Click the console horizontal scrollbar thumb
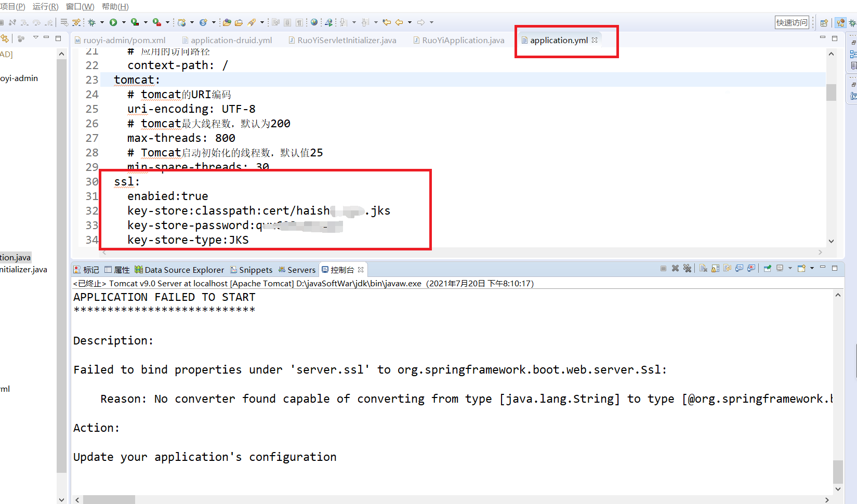Viewport: 857px width, 504px height. (x=109, y=500)
